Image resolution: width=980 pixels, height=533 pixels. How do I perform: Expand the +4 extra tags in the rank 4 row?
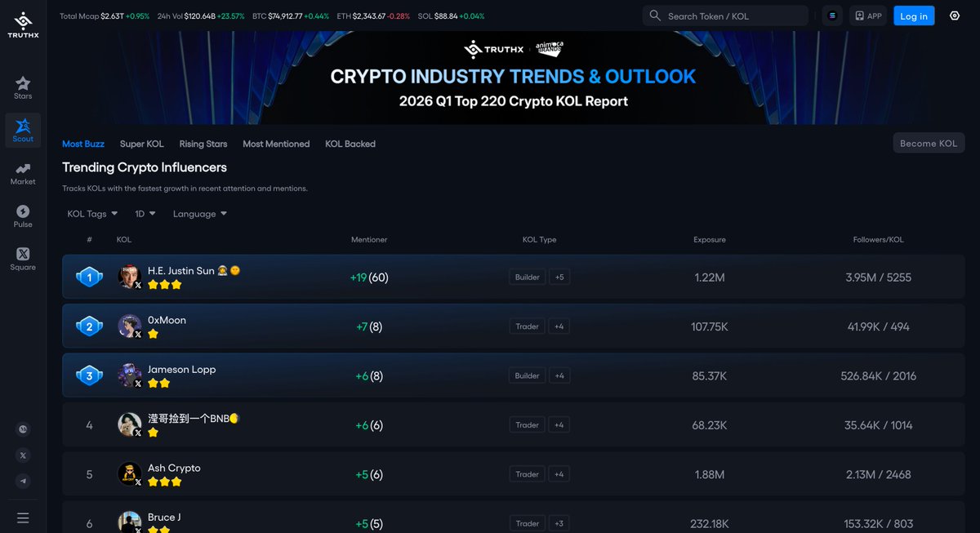point(559,425)
